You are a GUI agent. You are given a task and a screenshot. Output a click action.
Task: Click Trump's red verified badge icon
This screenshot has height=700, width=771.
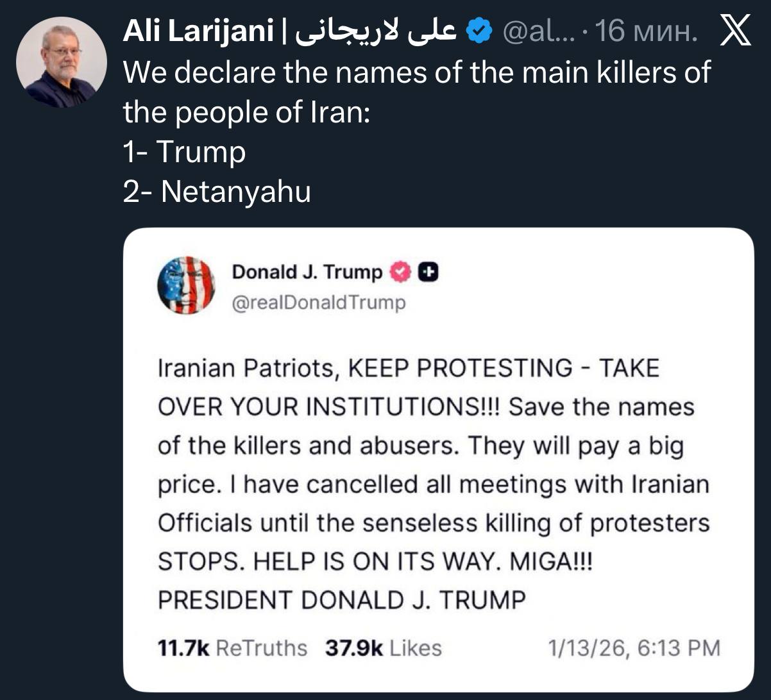pos(400,272)
